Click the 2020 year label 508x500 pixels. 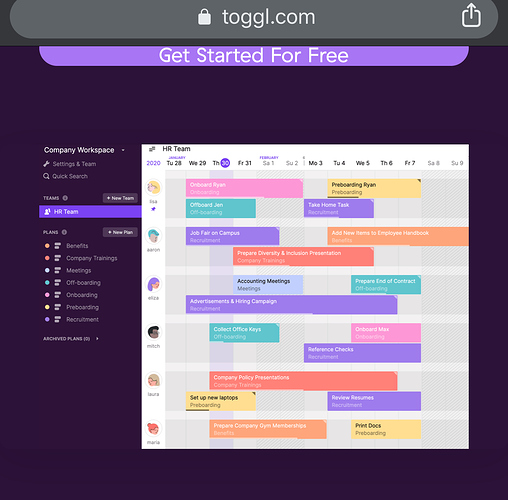click(x=153, y=163)
